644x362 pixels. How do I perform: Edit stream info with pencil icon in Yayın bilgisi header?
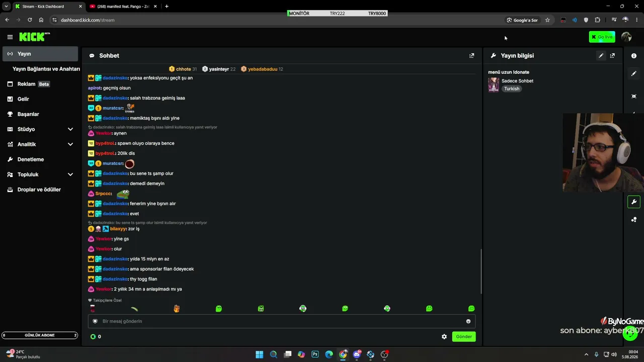(601, 56)
